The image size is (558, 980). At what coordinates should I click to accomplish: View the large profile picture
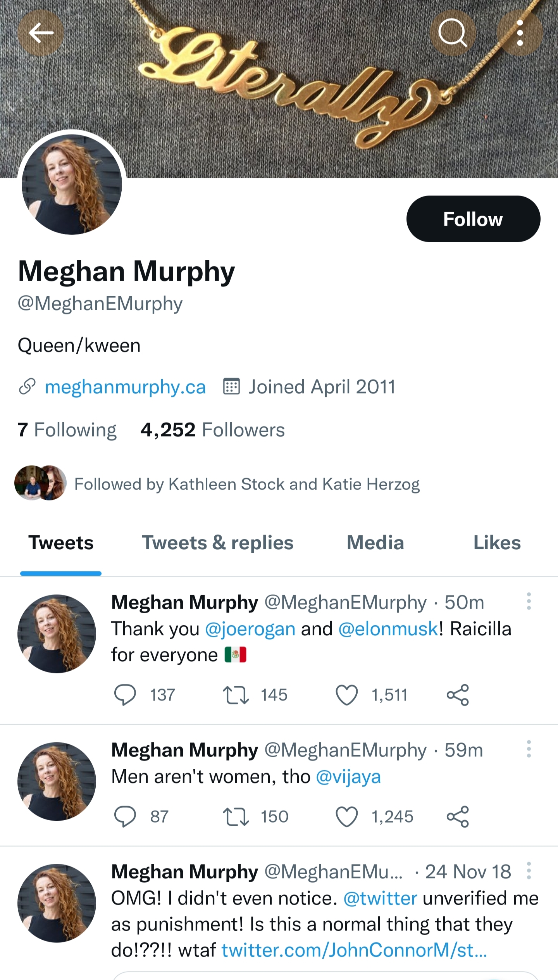click(72, 184)
